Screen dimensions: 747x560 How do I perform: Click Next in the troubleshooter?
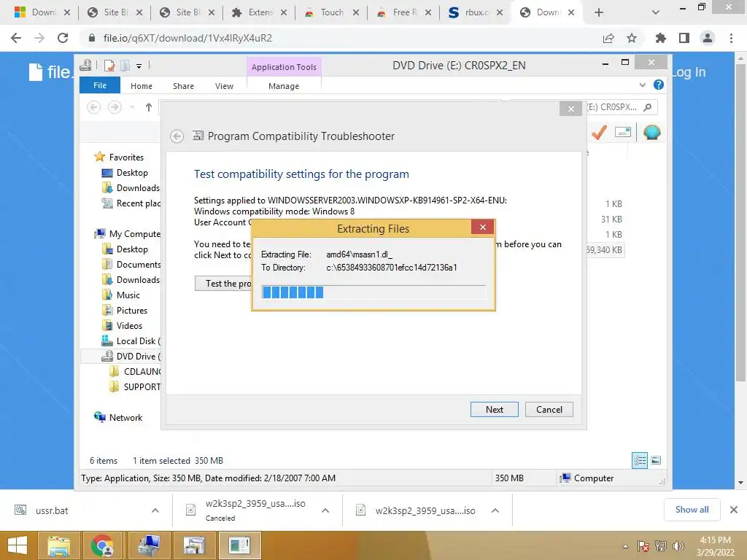tap(494, 410)
